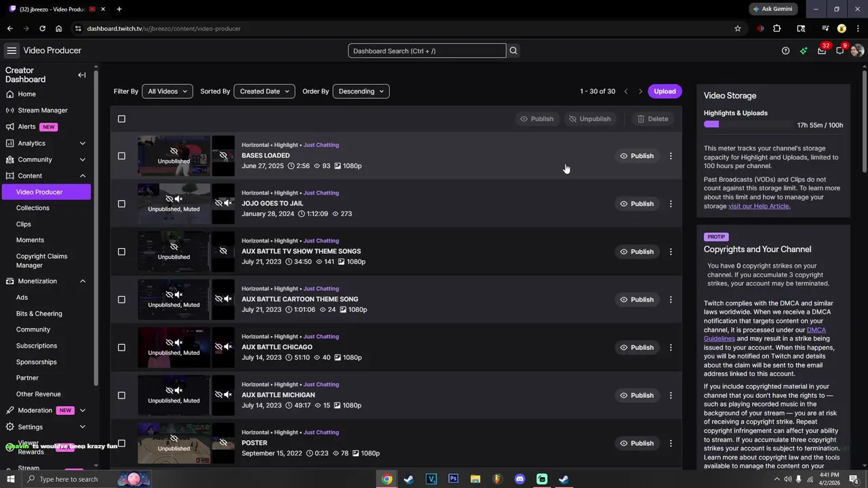This screenshot has width=868, height=488.
Task: Open more options for BASES LOADED
Action: [x=671, y=156]
